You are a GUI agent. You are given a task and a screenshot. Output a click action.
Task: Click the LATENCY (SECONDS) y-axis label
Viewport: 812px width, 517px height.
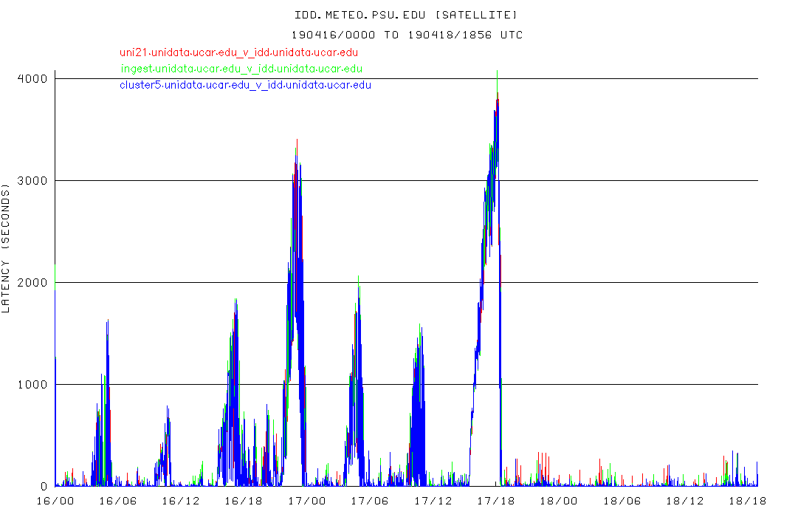click(x=7, y=251)
